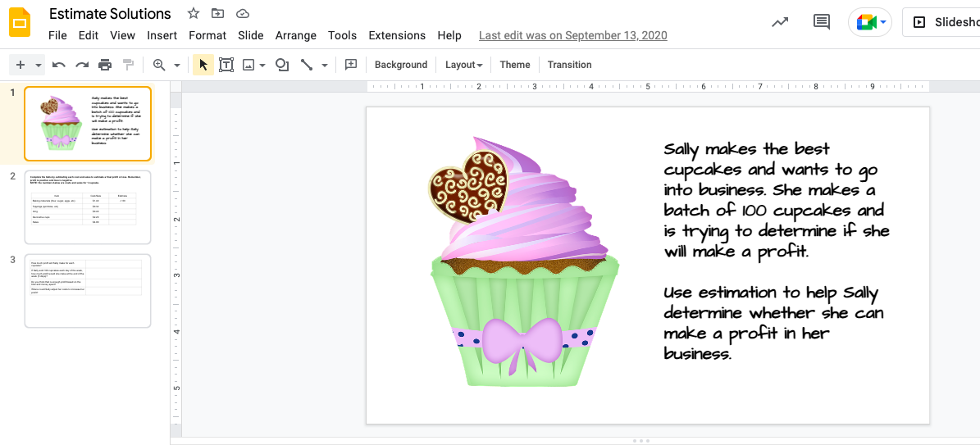
Task: Open the last edit history link
Action: click(572, 35)
